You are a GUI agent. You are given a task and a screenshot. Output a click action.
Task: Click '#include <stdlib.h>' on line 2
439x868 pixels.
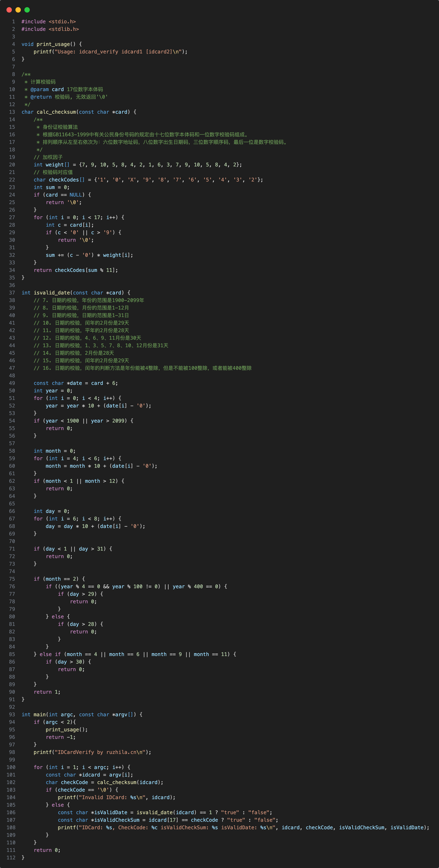coord(50,29)
